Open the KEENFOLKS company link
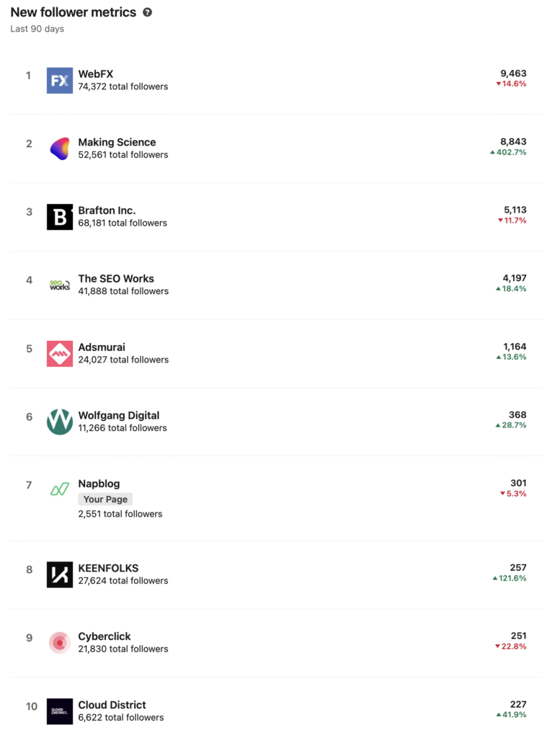This screenshot has height=738, width=560. tap(108, 568)
